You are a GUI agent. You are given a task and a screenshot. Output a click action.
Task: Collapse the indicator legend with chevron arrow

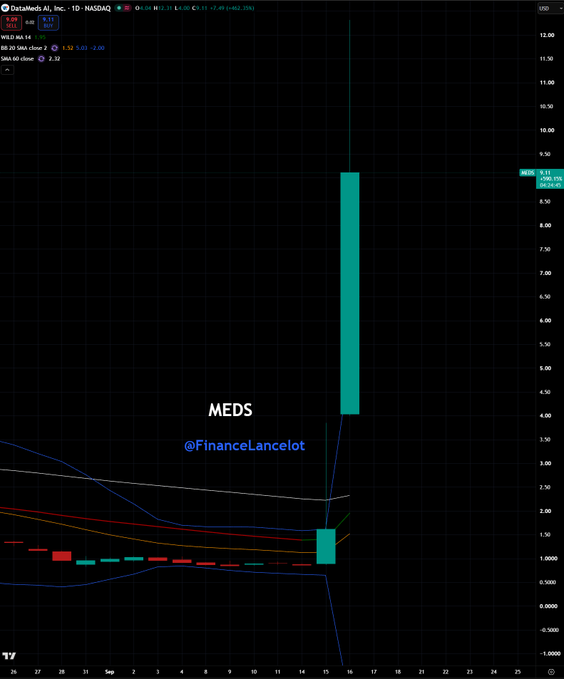pyautogui.click(x=7, y=70)
